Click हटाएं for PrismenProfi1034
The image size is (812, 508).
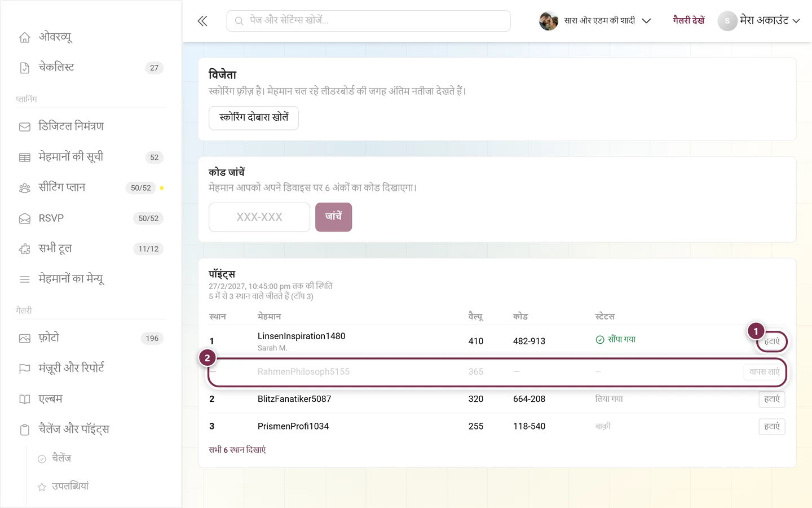(x=772, y=427)
